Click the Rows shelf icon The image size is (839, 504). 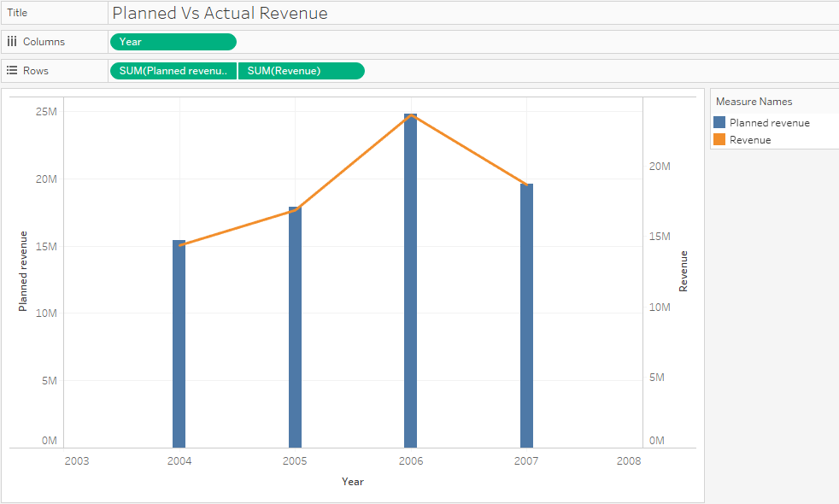click(x=12, y=70)
